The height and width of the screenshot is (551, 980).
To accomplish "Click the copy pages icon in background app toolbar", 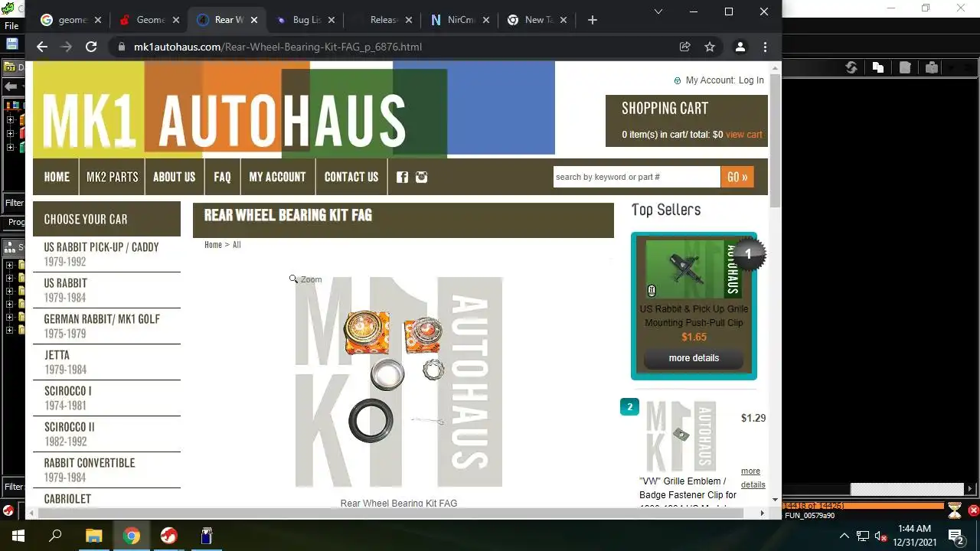I will tap(877, 67).
